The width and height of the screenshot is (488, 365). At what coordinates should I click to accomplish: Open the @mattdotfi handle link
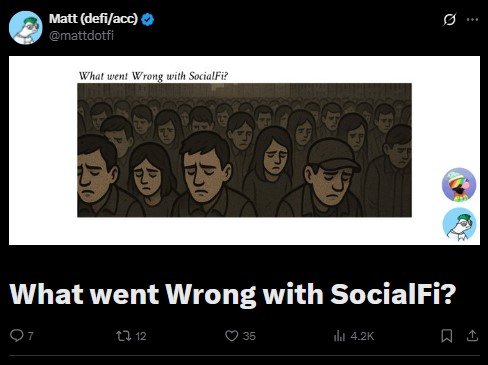coord(81,35)
